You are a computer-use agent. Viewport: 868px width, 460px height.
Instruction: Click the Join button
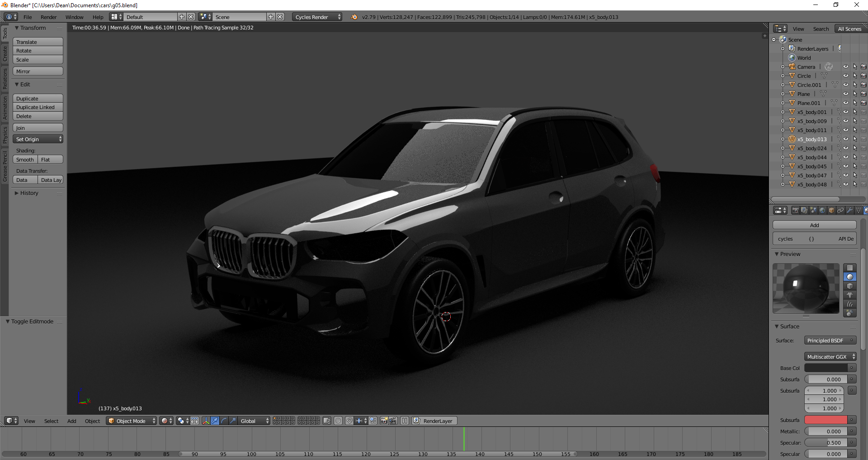pos(38,128)
